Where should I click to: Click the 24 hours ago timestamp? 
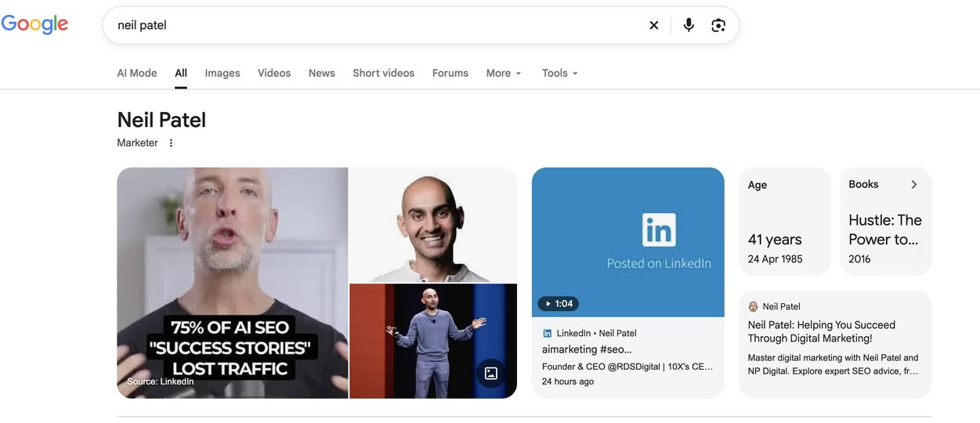coord(568,381)
